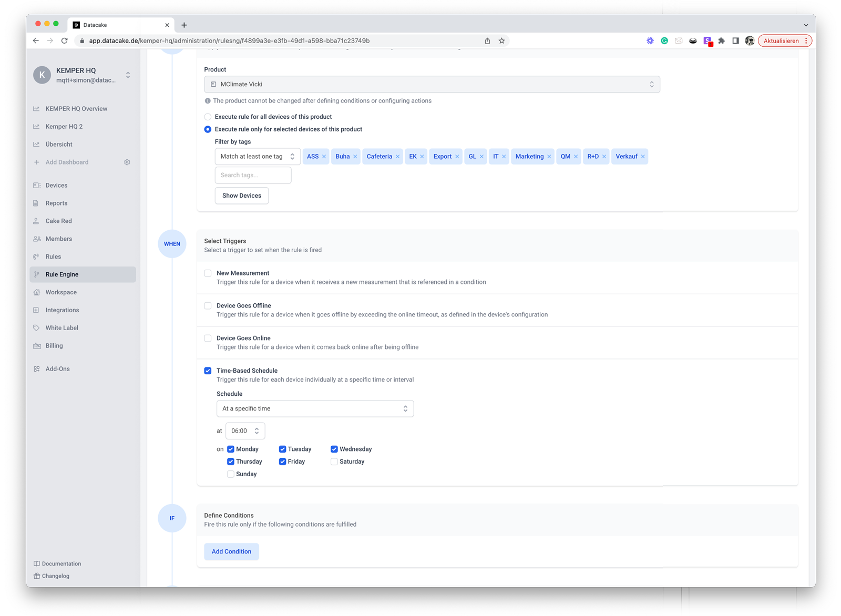Open the Grammarly extension icon
Viewport: 841px width, 616px height.
click(x=664, y=40)
